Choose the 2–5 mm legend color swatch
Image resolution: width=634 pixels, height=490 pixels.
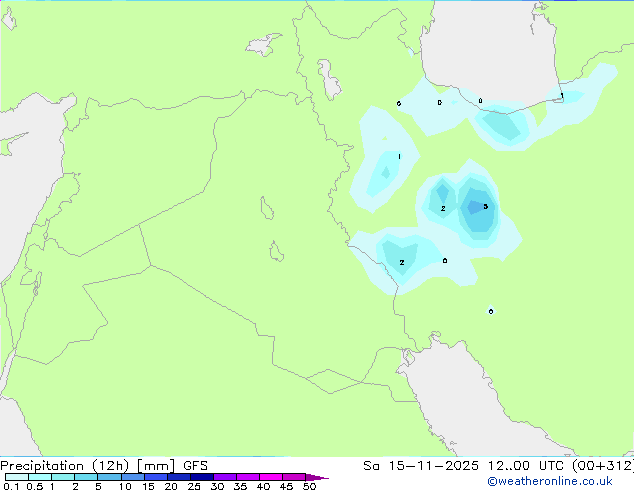pos(86,477)
